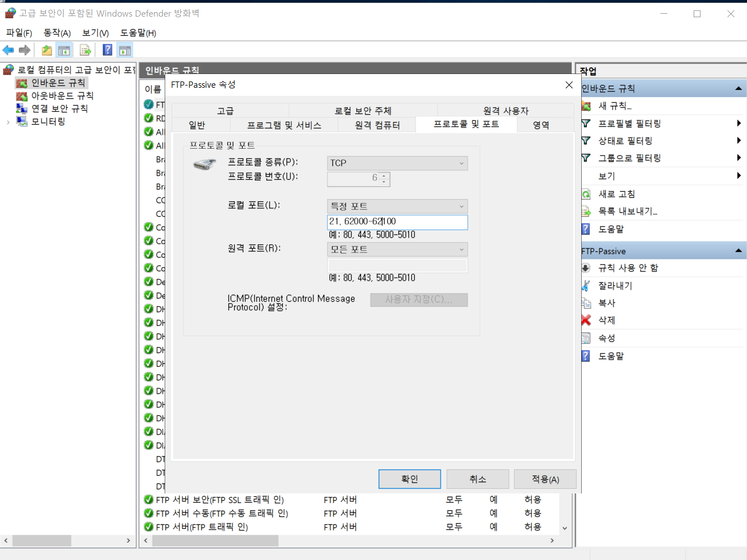Switch to the 고급 tab
Image resolution: width=747 pixels, height=560 pixels.
[x=225, y=111]
